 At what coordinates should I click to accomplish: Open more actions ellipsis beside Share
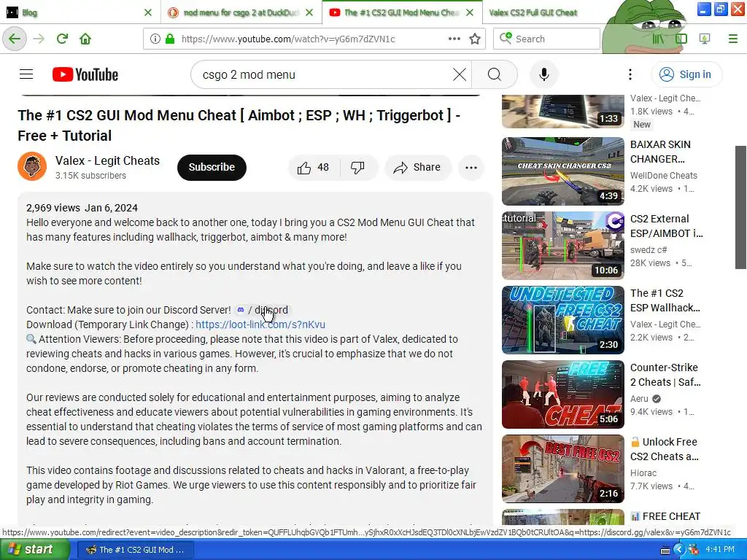[x=471, y=167]
